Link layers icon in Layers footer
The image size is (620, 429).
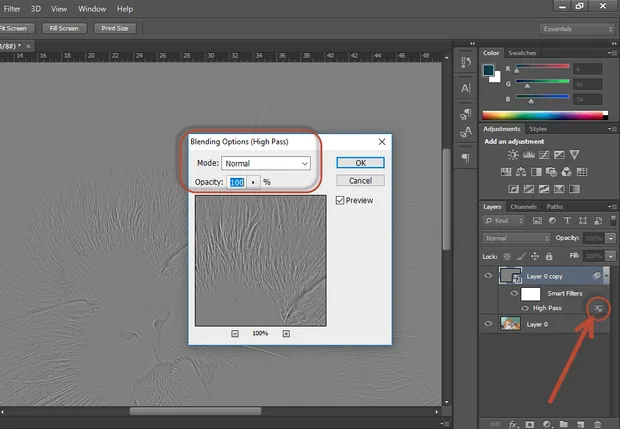pos(495,424)
